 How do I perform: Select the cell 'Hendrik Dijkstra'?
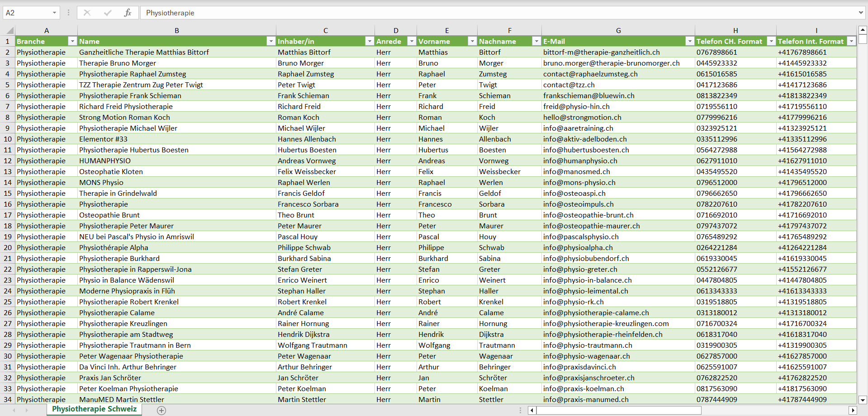pos(326,334)
